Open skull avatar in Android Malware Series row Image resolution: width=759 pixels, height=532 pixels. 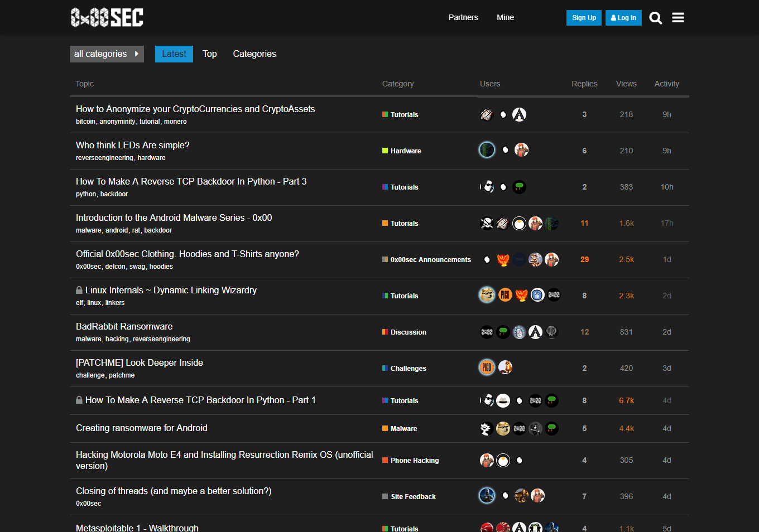487,223
